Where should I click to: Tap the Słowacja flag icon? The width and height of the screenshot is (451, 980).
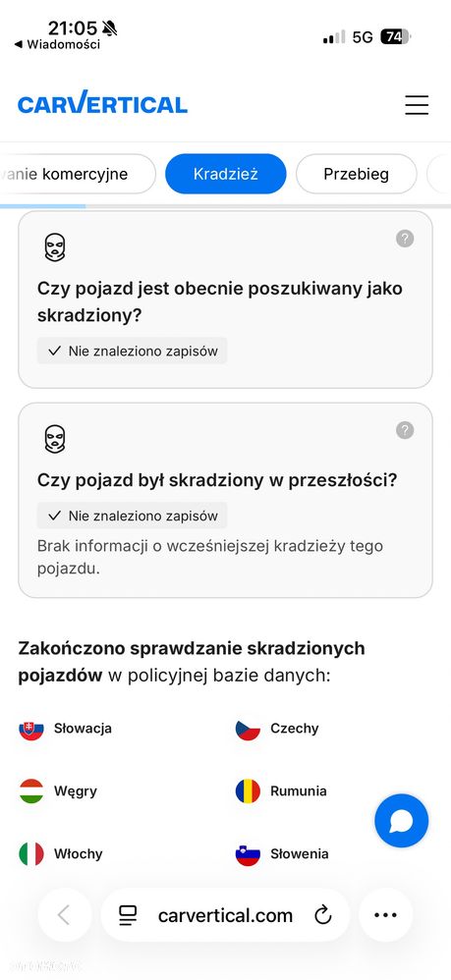coord(31,729)
